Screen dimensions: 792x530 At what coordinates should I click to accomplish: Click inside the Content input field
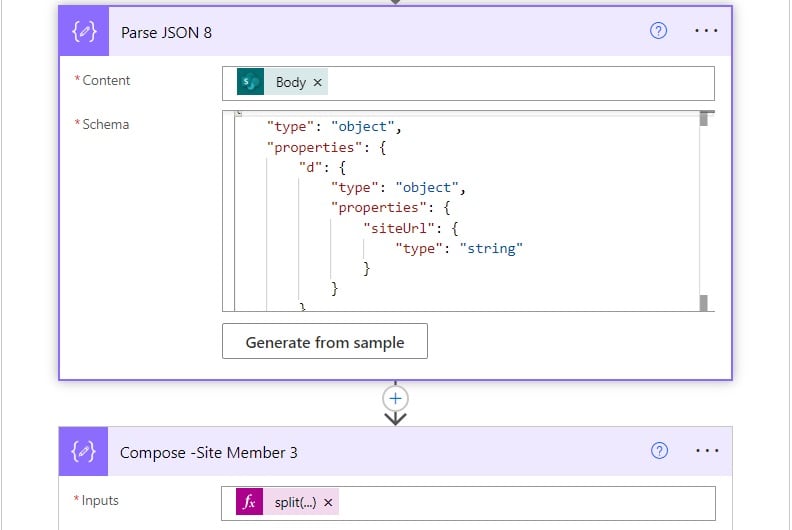pos(468,83)
